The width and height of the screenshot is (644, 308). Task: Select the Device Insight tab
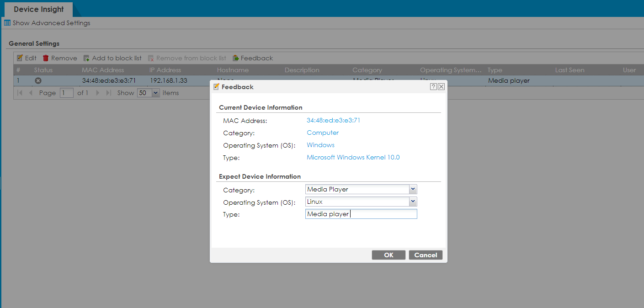[39, 9]
